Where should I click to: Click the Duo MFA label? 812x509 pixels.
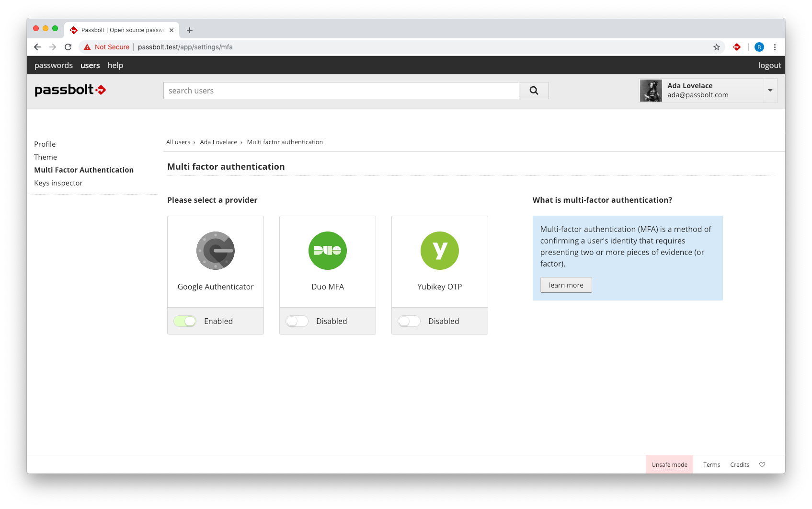point(328,287)
